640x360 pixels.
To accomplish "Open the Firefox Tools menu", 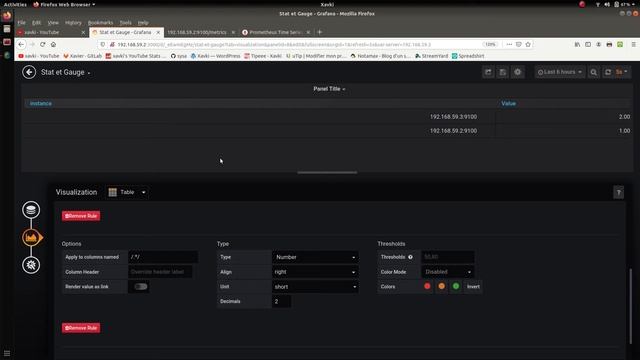I will click(125, 23).
